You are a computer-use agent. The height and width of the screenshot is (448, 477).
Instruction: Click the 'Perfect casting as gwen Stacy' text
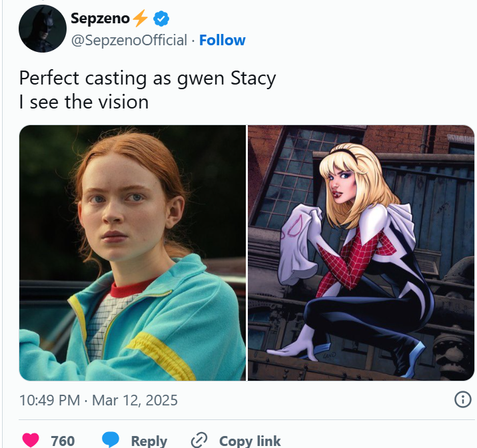[147, 79]
